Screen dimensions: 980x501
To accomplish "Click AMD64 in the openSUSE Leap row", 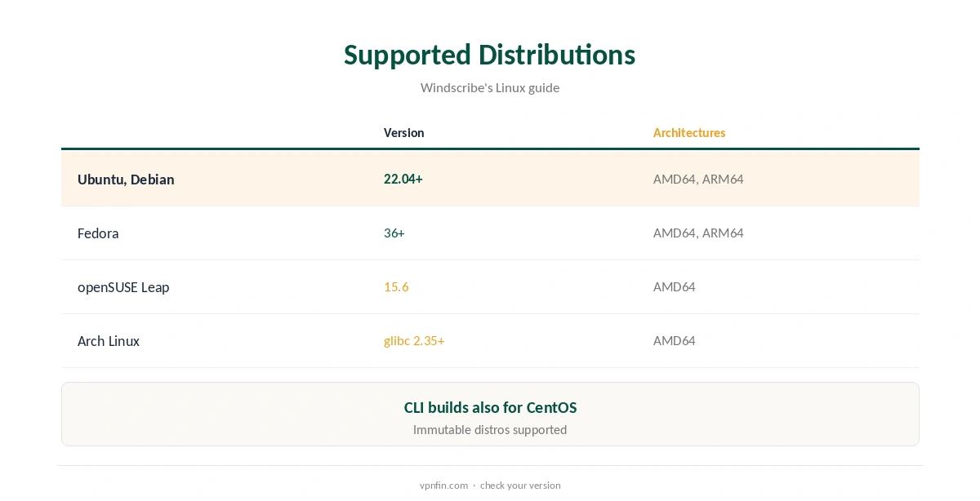I will tap(675, 286).
